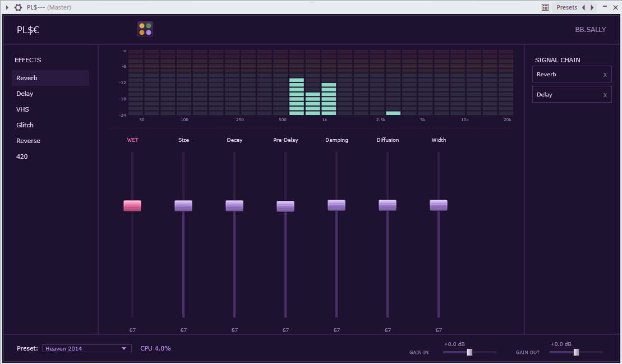
Task: Close the plugin window
Action: (615, 7)
